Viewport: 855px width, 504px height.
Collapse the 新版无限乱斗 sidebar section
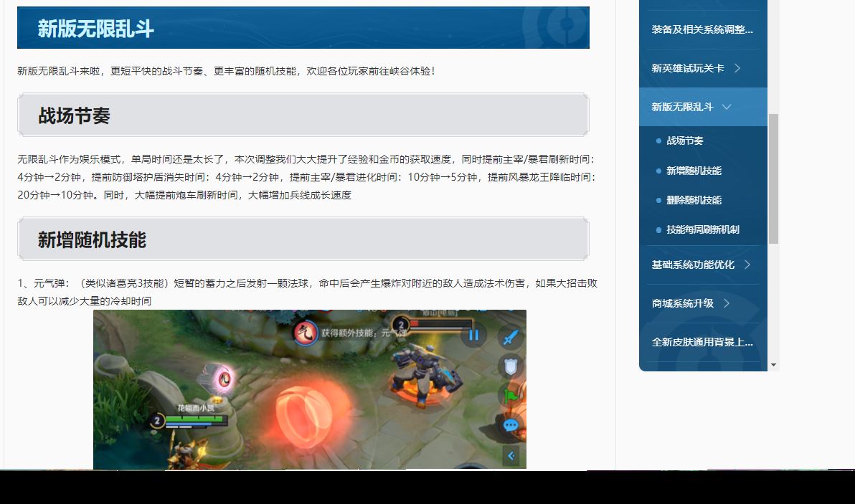(x=727, y=107)
